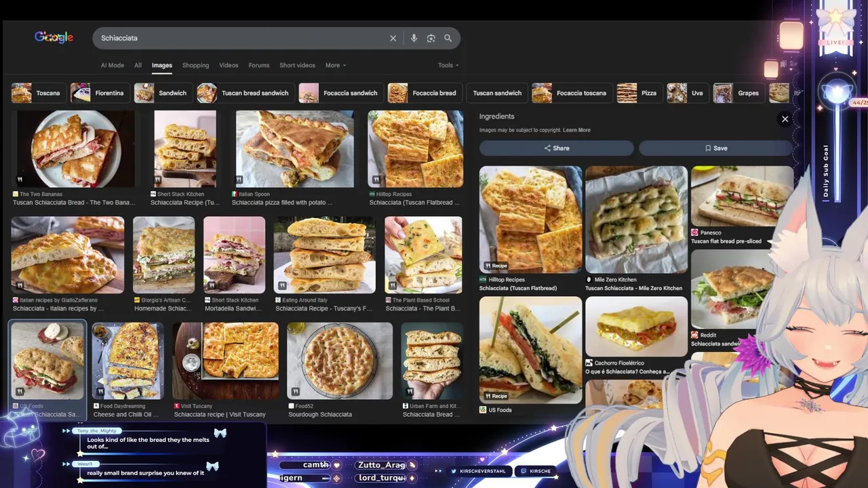Screen dimensions: 868x488
Task: Open search by image lens icon
Action: tap(431, 38)
